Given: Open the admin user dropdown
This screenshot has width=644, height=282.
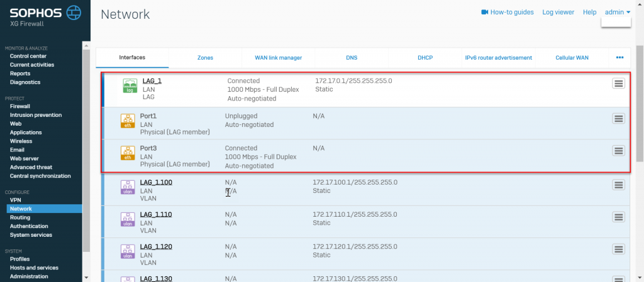Looking at the screenshot, I should [618, 13].
